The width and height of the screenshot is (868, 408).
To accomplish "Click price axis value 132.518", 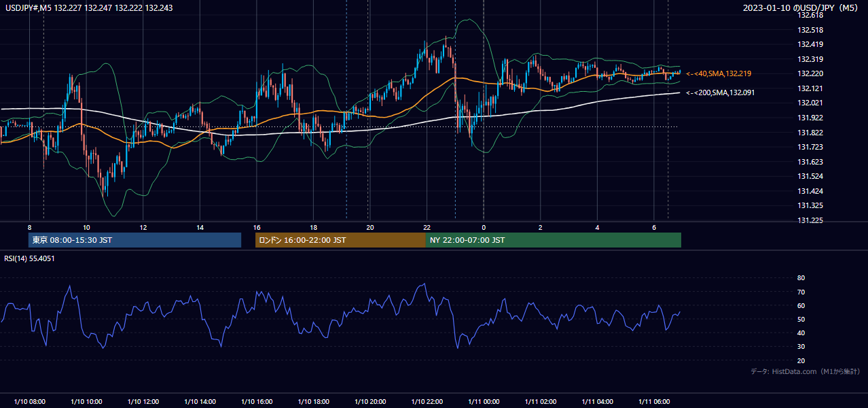I will [x=810, y=30].
